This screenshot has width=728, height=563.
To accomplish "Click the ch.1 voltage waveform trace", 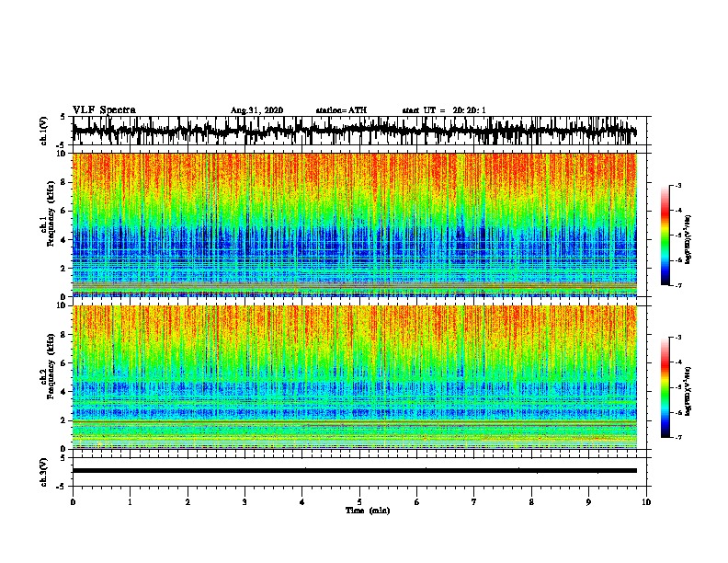I will coord(354,132).
